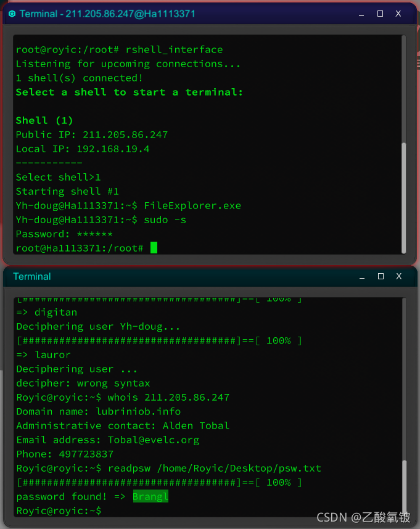This screenshot has height=529, width=420.
Task: Click the email address Tobal@evelc.org
Action: tap(154, 440)
